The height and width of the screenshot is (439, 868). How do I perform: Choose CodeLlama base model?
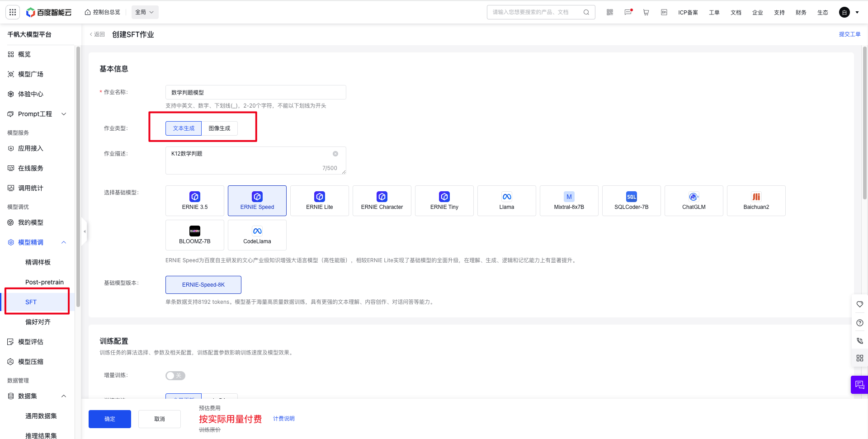click(x=257, y=235)
